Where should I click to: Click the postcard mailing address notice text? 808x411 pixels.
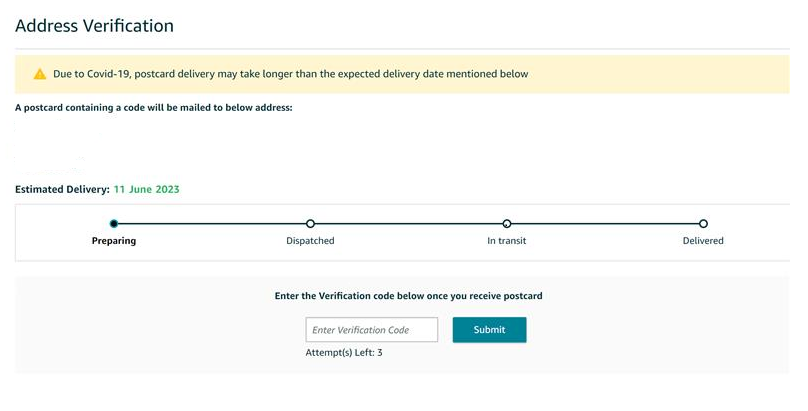154,108
